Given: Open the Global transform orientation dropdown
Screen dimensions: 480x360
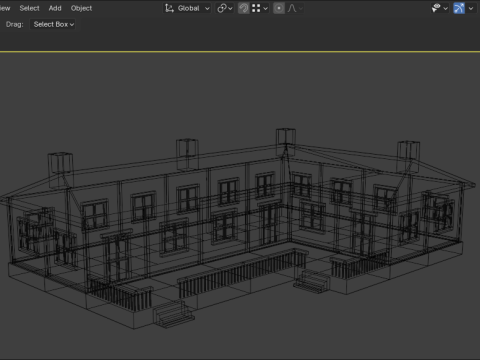Looking at the screenshot, I should [188, 8].
